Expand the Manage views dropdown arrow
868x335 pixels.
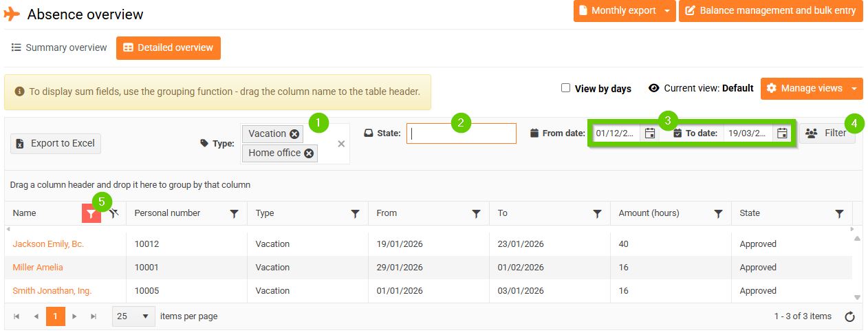click(854, 89)
